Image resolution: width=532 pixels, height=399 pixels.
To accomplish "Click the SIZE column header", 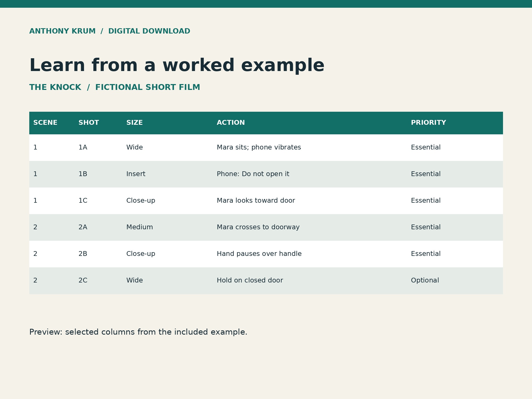I will [134, 123].
